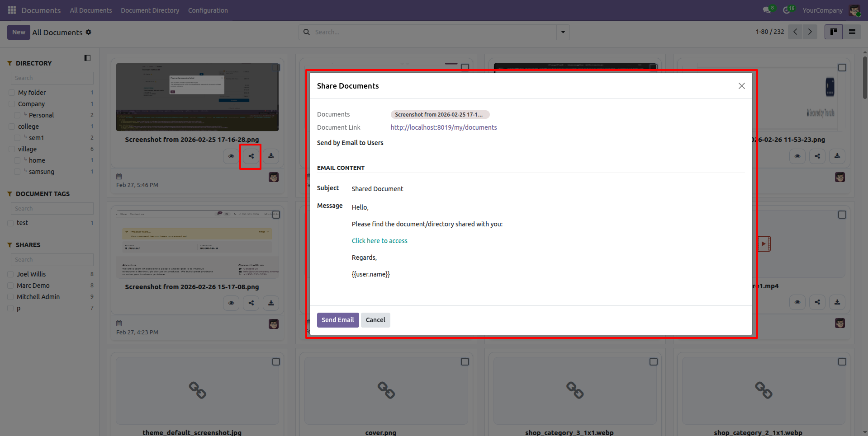Switch to list view
868x436 pixels.
852,32
